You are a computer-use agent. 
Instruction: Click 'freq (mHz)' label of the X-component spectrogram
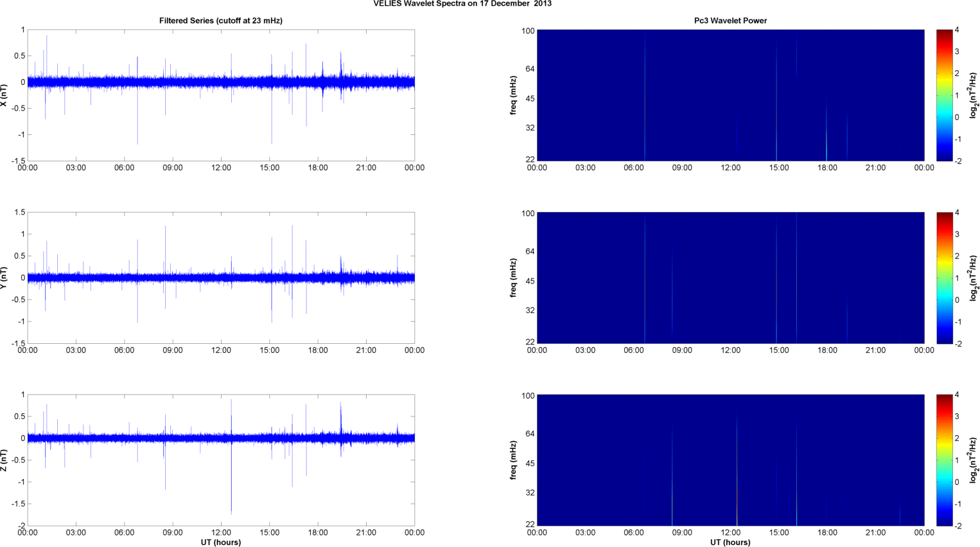click(513, 95)
